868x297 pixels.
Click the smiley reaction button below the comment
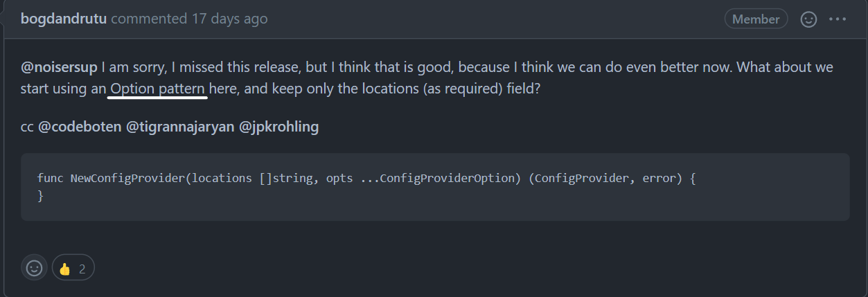tap(34, 267)
